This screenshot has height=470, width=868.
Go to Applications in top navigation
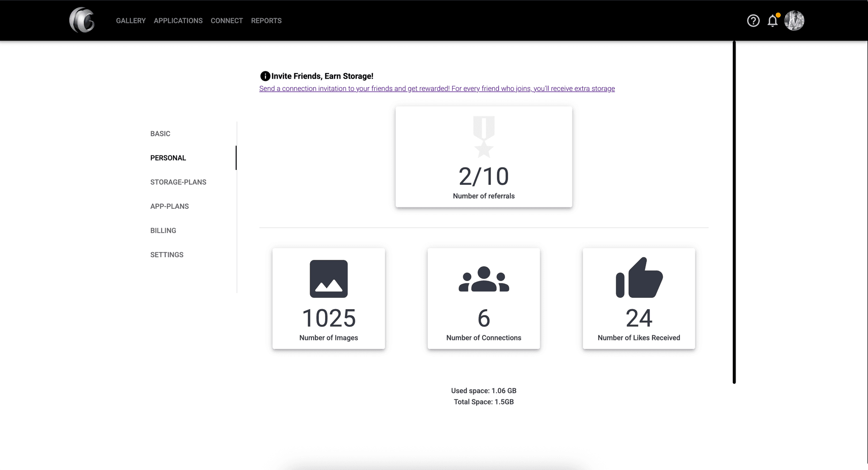[x=178, y=21]
